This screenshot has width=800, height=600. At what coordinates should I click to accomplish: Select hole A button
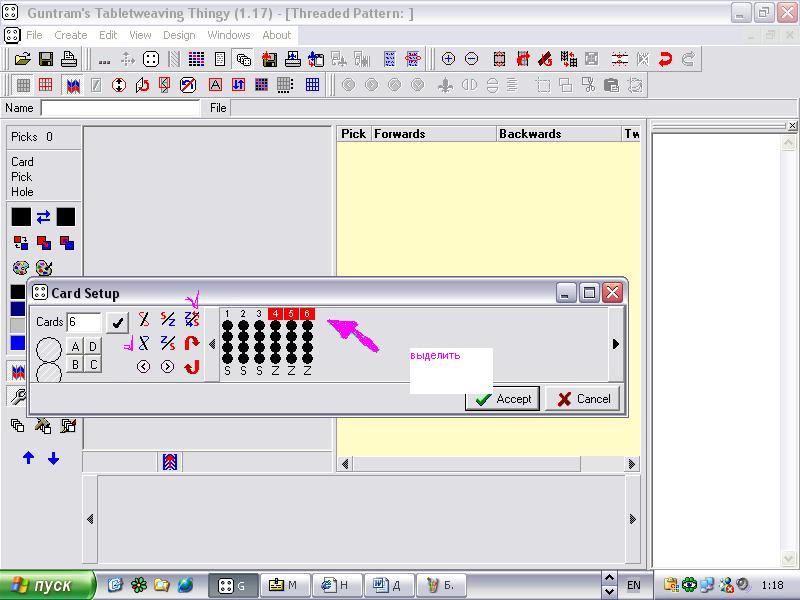pyautogui.click(x=76, y=346)
